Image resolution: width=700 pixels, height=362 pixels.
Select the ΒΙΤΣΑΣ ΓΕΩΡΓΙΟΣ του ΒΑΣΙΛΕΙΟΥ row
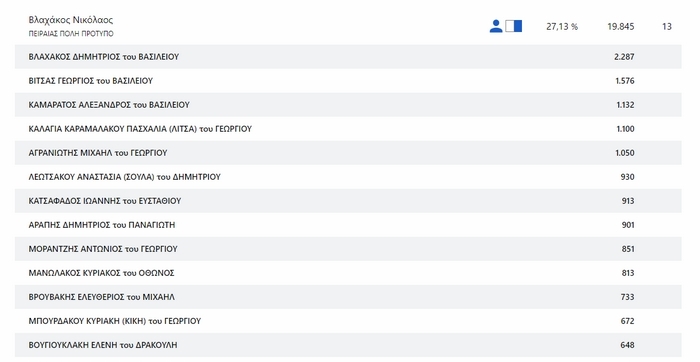pyautogui.click(x=348, y=81)
